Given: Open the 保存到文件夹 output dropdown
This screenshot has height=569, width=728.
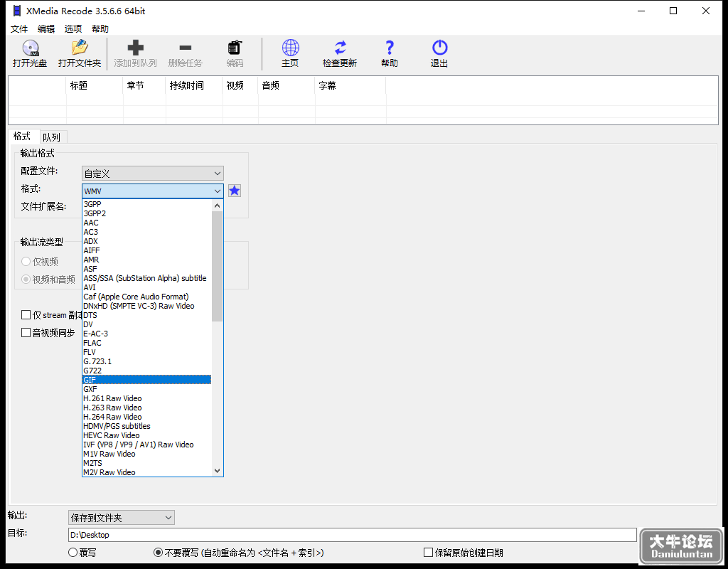Looking at the screenshot, I should [x=122, y=518].
